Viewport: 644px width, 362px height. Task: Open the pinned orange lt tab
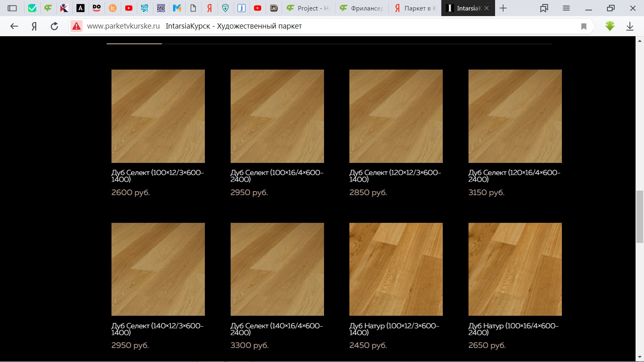point(113,8)
